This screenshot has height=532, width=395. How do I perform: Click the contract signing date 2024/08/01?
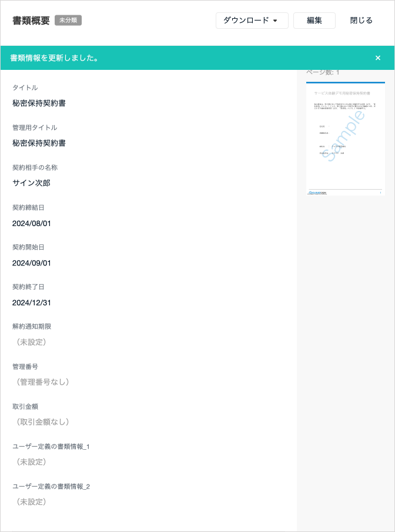click(x=32, y=223)
